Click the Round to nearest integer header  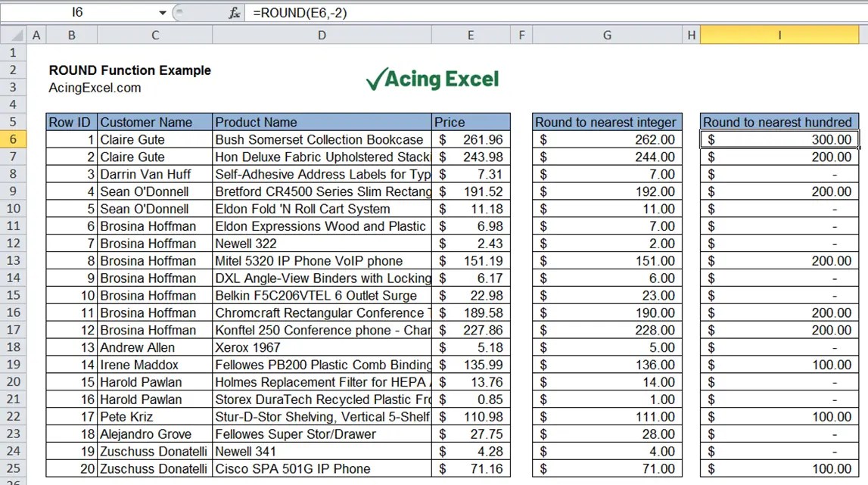click(606, 122)
